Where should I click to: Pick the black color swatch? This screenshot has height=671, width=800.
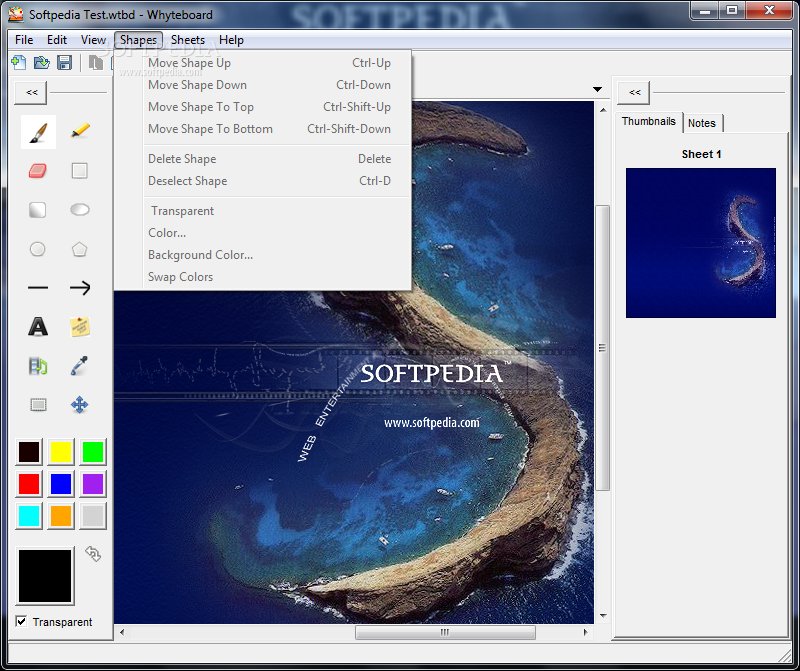pos(29,452)
